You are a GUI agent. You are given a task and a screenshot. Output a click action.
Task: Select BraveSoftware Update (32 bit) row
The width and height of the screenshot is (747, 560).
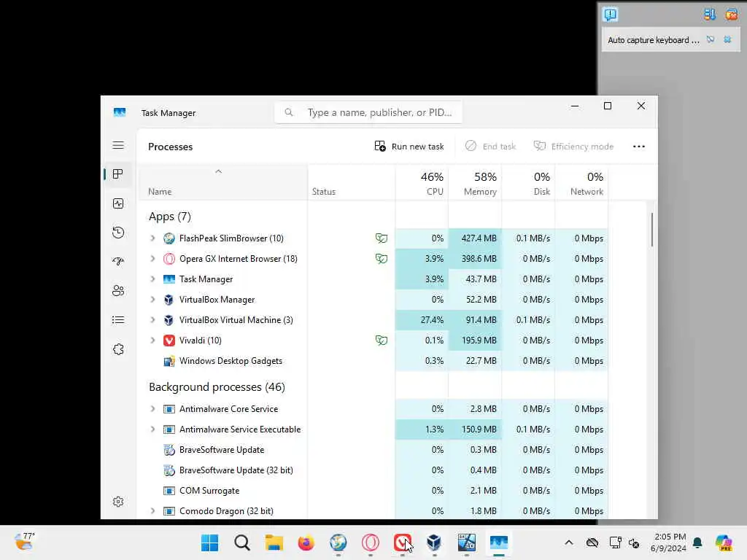pyautogui.click(x=373, y=470)
